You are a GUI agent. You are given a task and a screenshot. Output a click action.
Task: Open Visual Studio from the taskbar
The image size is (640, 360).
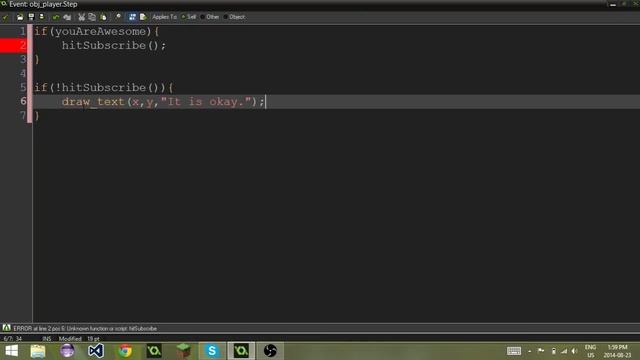(x=96, y=351)
